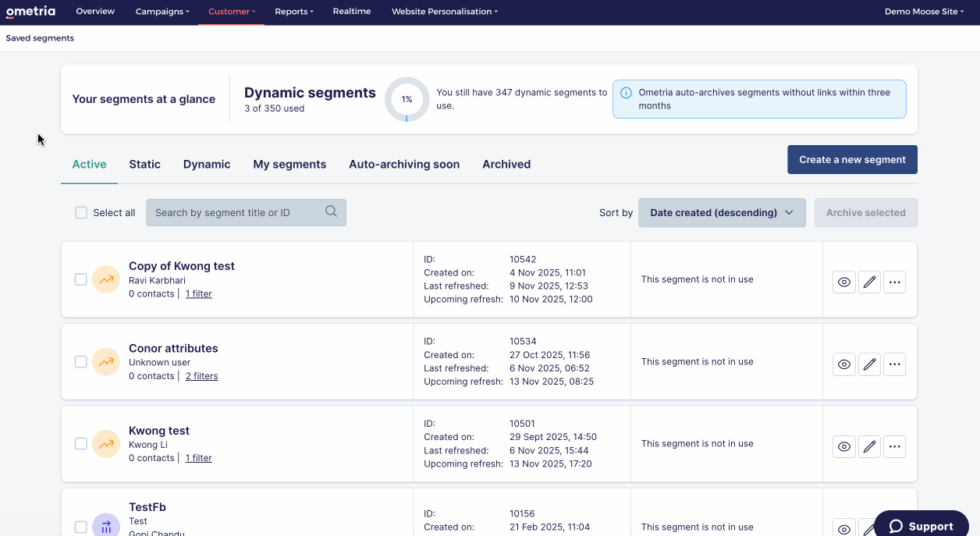Click the segment icon for Copy of Kwong test
The height and width of the screenshot is (536, 980).
(106, 279)
